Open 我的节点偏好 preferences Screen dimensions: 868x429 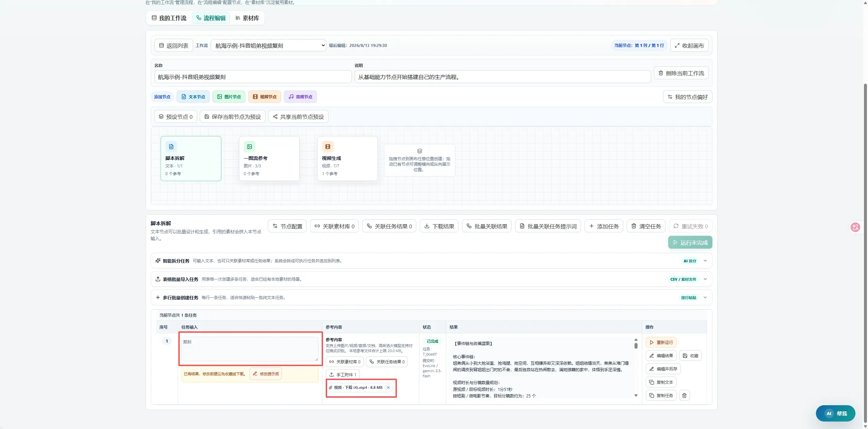coord(688,97)
